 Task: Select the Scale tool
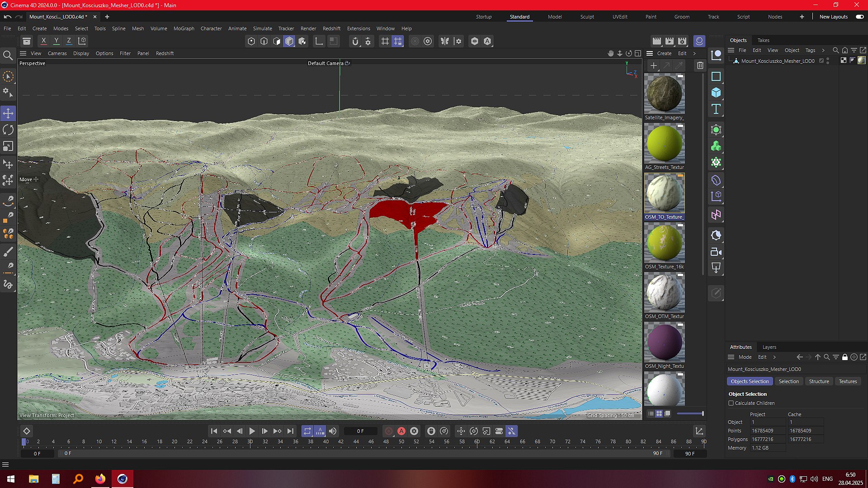coord(9,146)
